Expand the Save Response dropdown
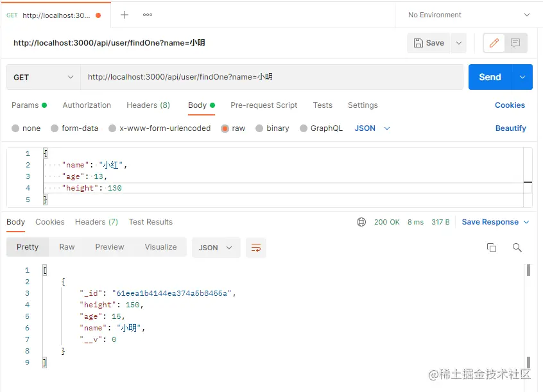This screenshot has height=392, width=543. point(526,222)
